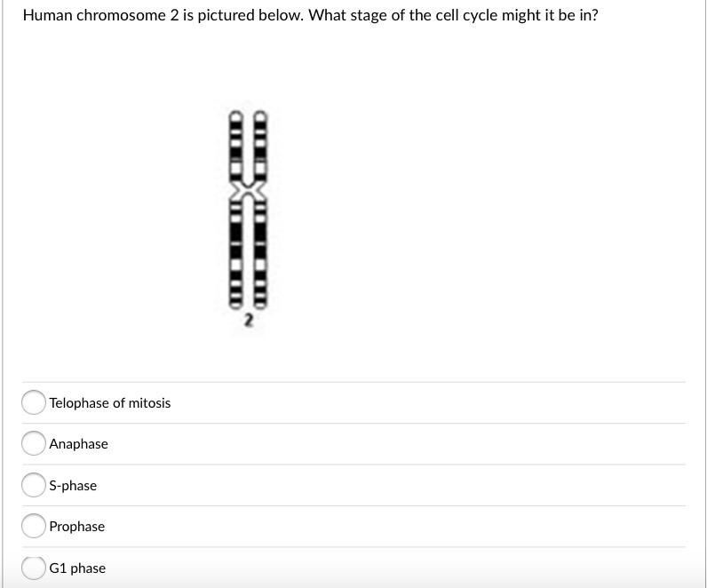The width and height of the screenshot is (707, 588).
Task: Click the top tip of right chromatid
Action: 260,115
